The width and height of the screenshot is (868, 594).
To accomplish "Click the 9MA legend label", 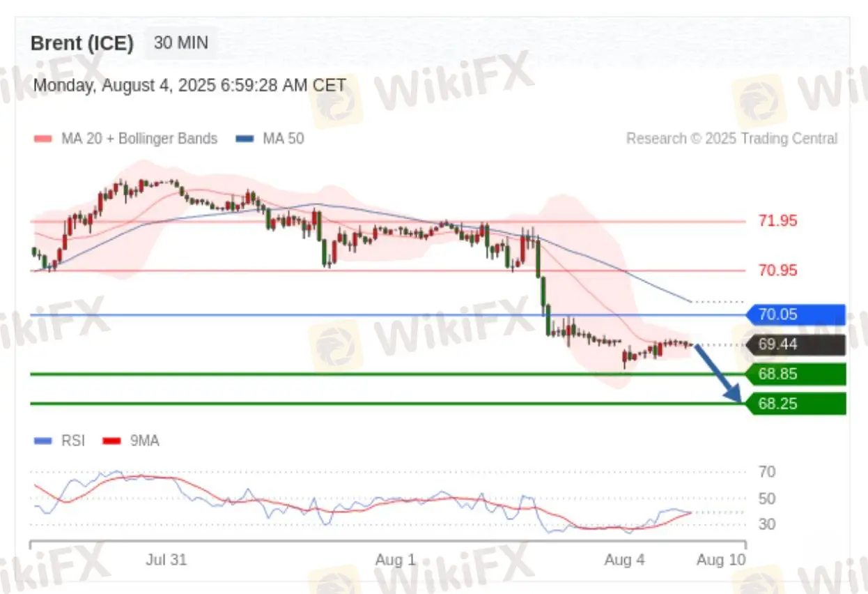I will pyautogui.click(x=145, y=441).
